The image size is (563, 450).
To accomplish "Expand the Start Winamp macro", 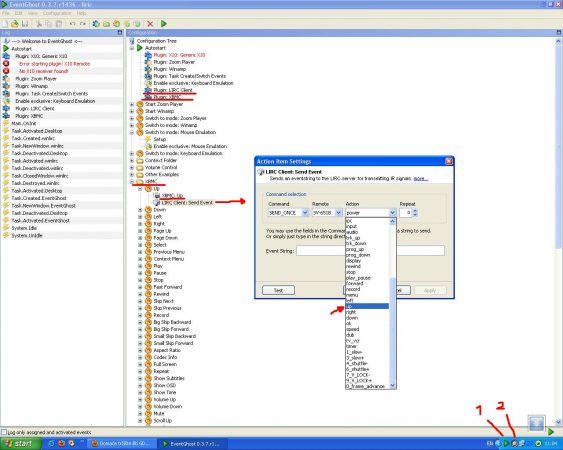I will click(x=132, y=111).
